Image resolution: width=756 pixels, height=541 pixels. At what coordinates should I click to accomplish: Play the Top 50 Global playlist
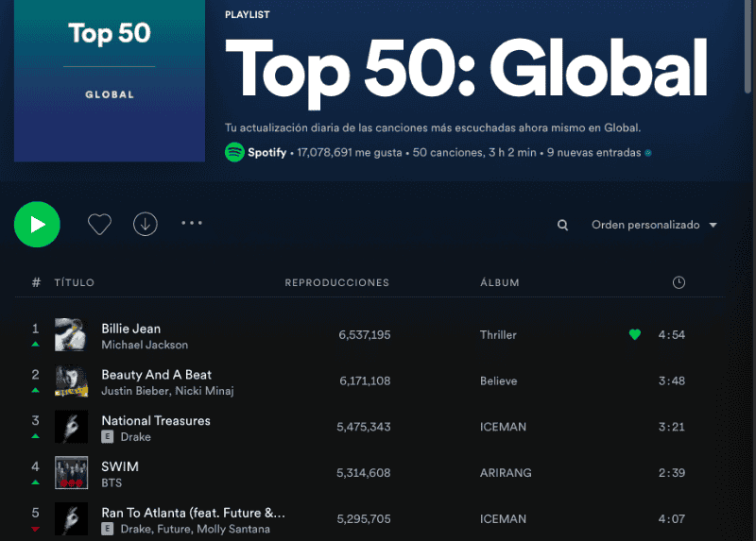tap(37, 225)
